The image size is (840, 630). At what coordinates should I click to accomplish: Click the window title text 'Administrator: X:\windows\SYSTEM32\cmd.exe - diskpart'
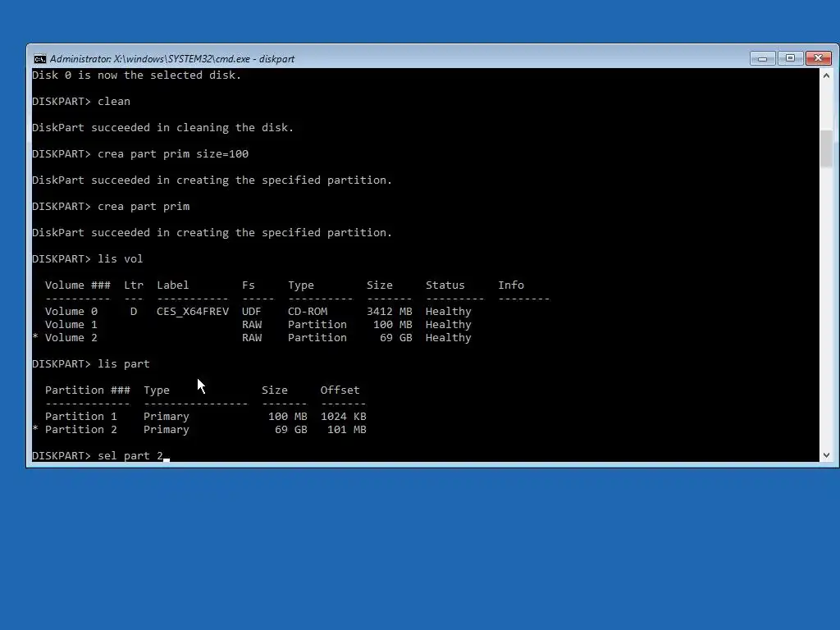coord(172,59)
